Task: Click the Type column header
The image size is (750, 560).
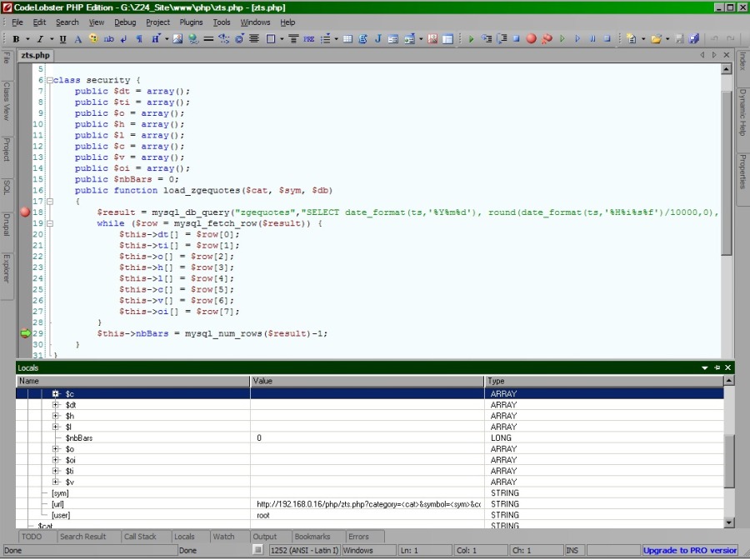Action: click(x=604, y=381)
